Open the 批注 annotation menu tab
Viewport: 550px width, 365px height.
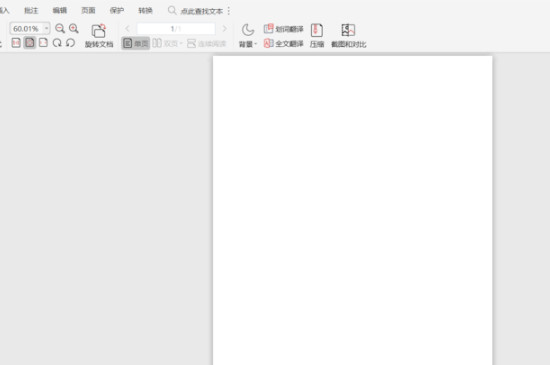pyautogui.click(x=31, y=11)
